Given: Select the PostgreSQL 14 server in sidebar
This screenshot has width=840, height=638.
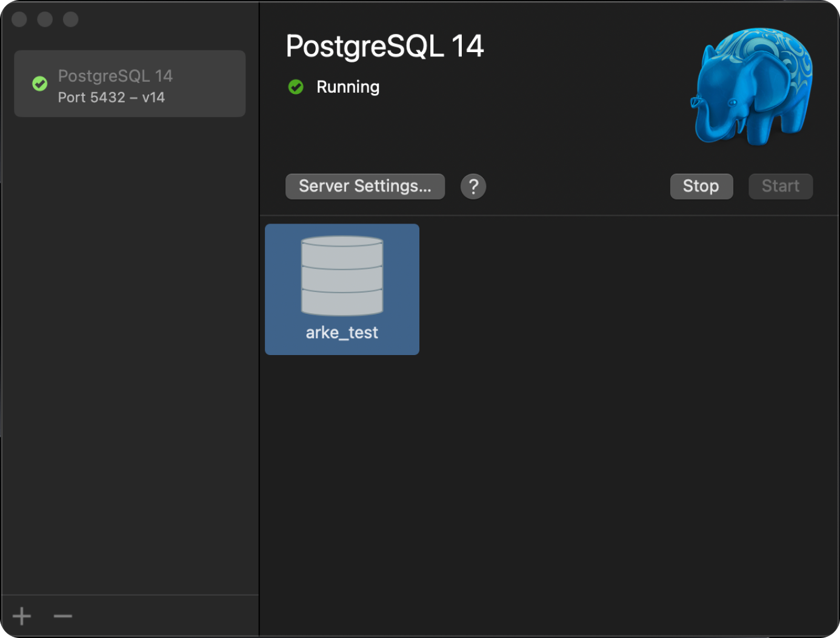Looking at the screenshot, I should [x=130, y=84].
